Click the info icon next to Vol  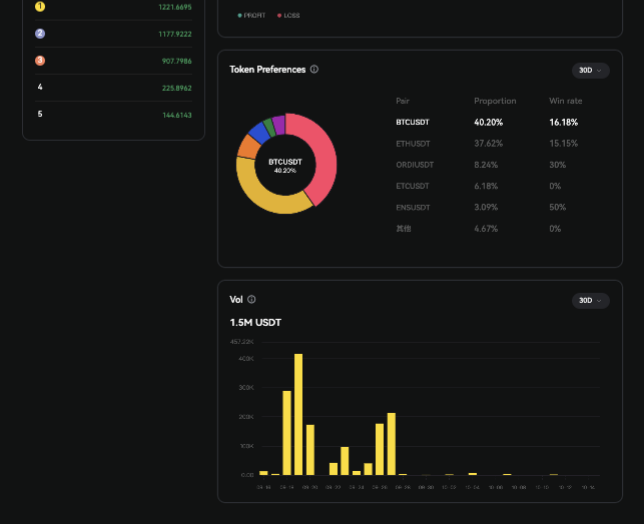pyautogui.click(x=252, y=299)
